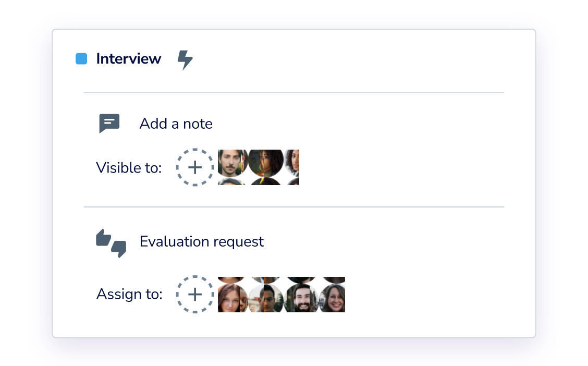This screenshot has height=366, width=588.
Task: Click the Assign to: label
Action: point(129,295)
